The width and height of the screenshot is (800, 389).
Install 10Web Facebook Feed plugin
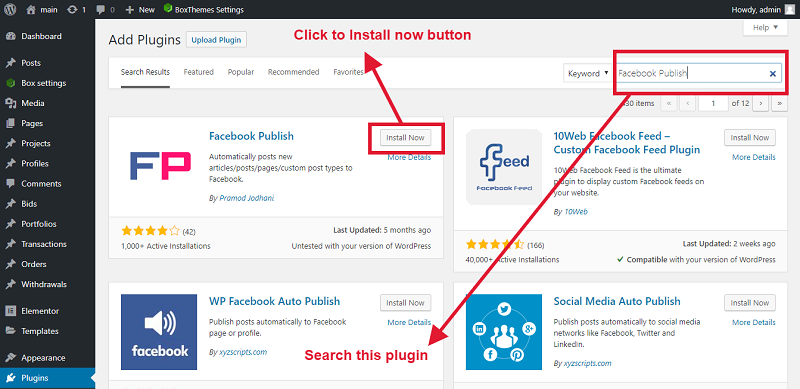tap(750, 138)
